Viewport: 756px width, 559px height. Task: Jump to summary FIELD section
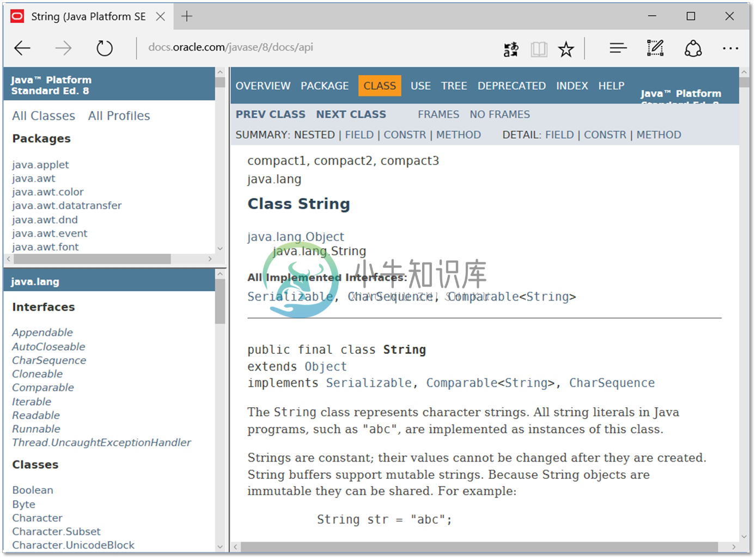[359, 135]
